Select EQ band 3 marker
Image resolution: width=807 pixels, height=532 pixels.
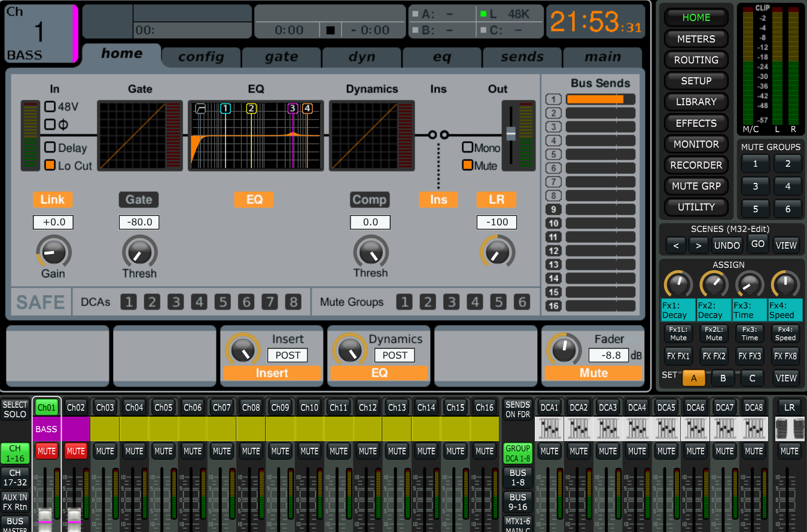(x=293, y=108)
